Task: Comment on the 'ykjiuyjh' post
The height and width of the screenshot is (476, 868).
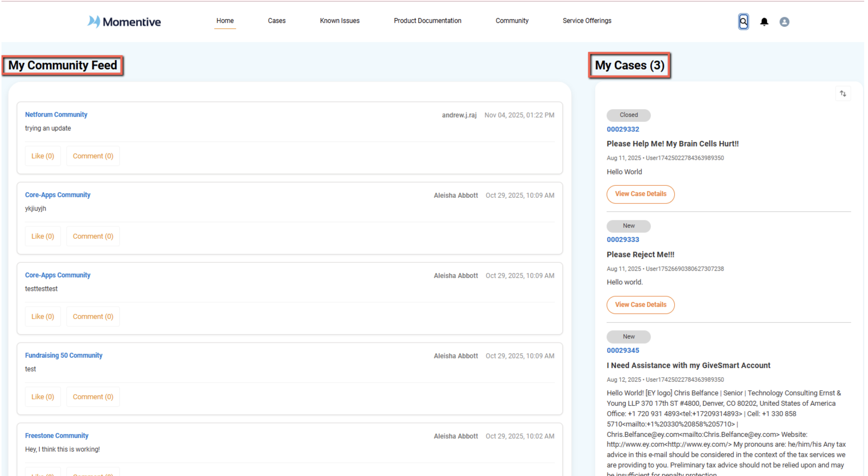Action: 93,236
